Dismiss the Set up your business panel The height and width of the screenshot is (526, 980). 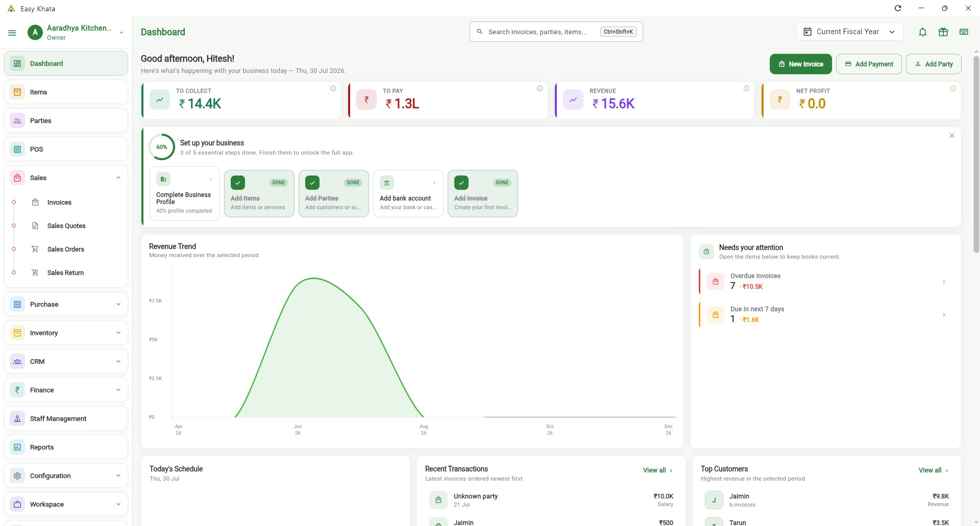coord(952,136)
